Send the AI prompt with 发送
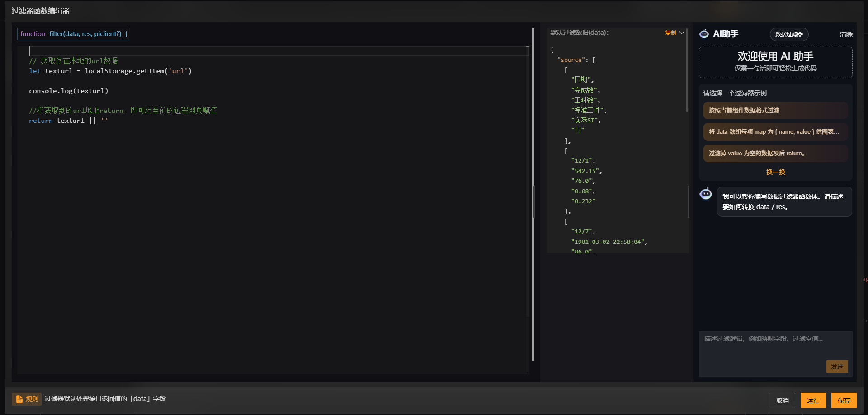Image resolution: width=868 pixels, height=415 pixels. point(837,367)
